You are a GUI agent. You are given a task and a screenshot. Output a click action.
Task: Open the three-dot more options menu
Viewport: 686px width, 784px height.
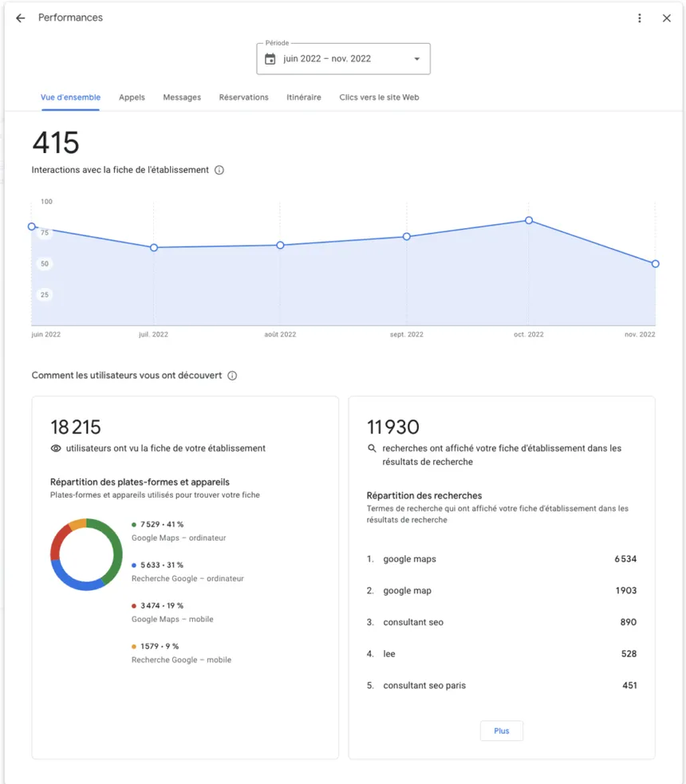[639, 18]
